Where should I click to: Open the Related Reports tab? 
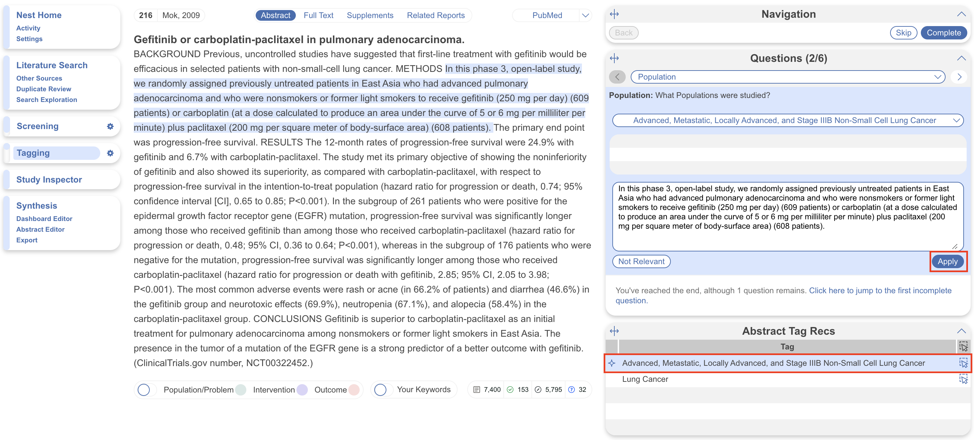(436, 16)
